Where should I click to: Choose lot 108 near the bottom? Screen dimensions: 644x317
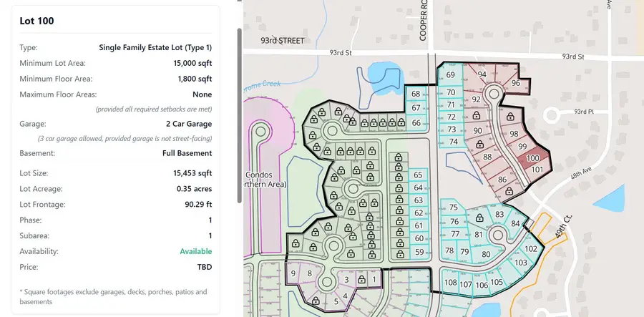click(x=450, y=283)
